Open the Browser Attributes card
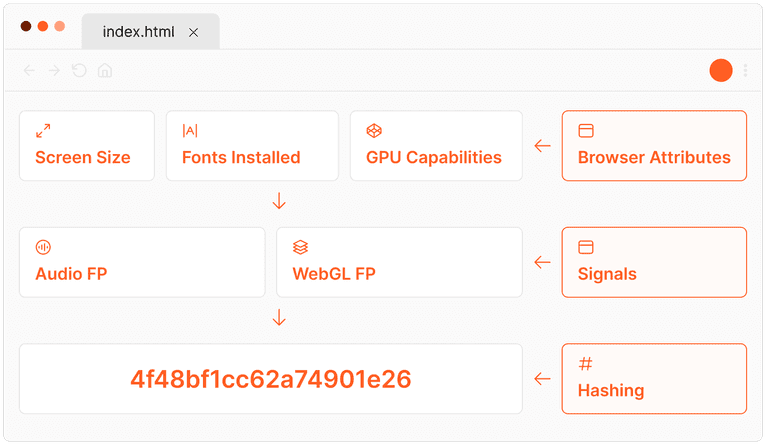This screenshot has width=766, height=445. (654, 146)
